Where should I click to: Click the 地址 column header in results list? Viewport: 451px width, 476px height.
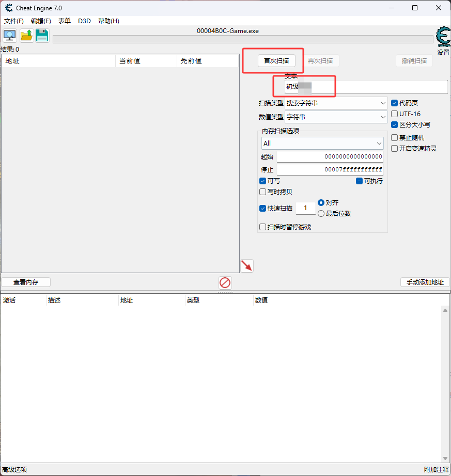coord(58,61)
